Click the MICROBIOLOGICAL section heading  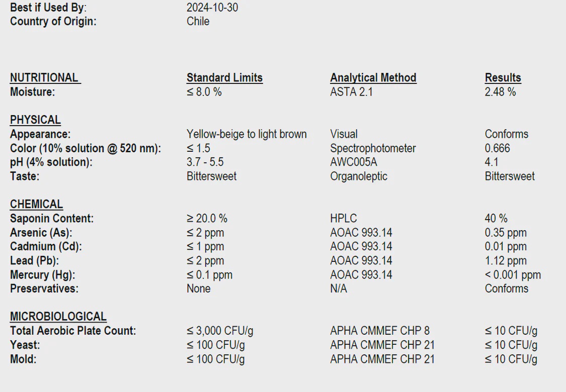[x=58, y=317]
